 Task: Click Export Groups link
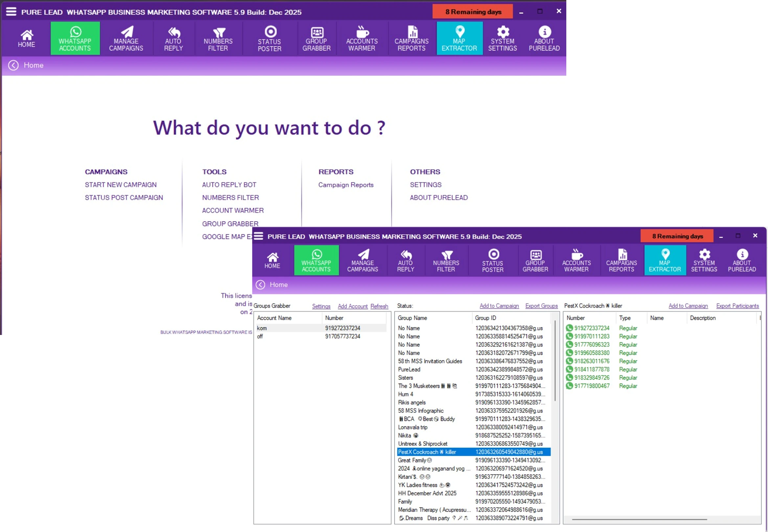click(541, 306)
